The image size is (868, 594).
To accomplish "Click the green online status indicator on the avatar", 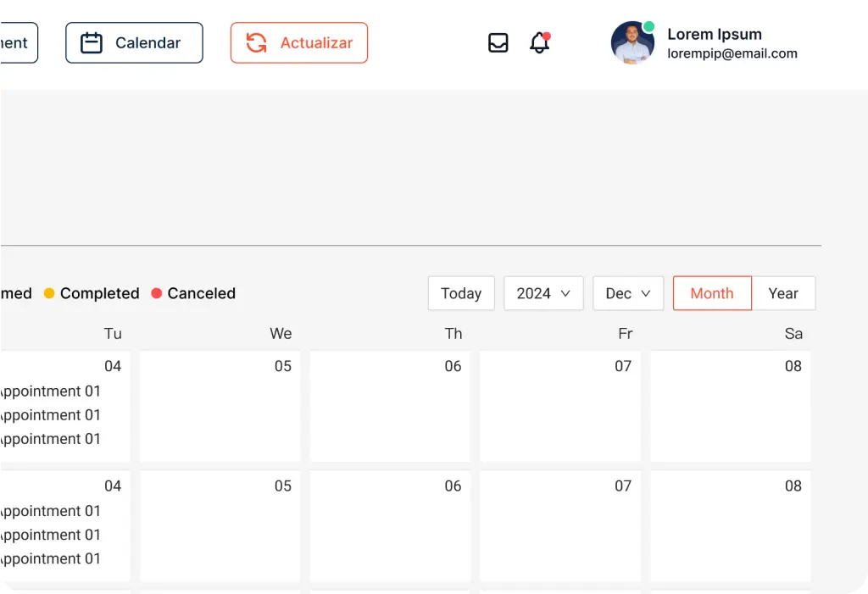I will (x=648, y=26).
